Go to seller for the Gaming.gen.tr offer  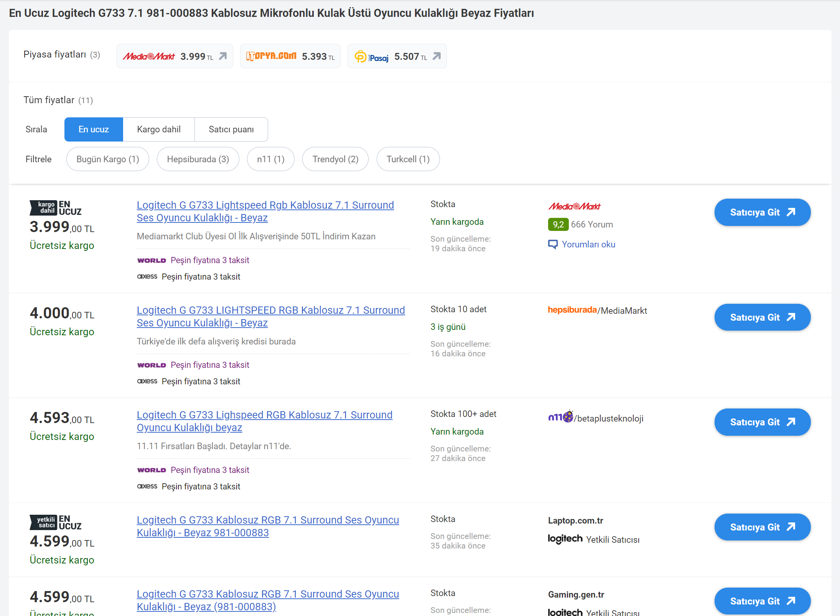(x=763, y=601)
